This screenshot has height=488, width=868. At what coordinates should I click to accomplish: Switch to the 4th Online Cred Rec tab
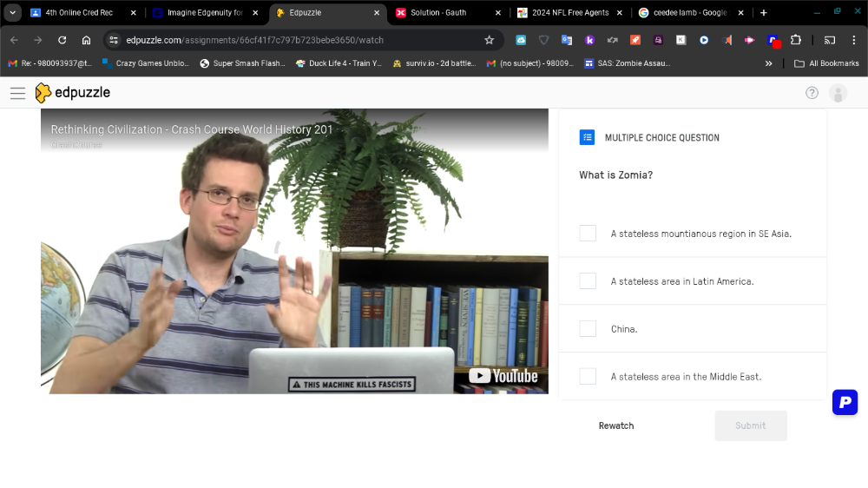pos(83,13)
